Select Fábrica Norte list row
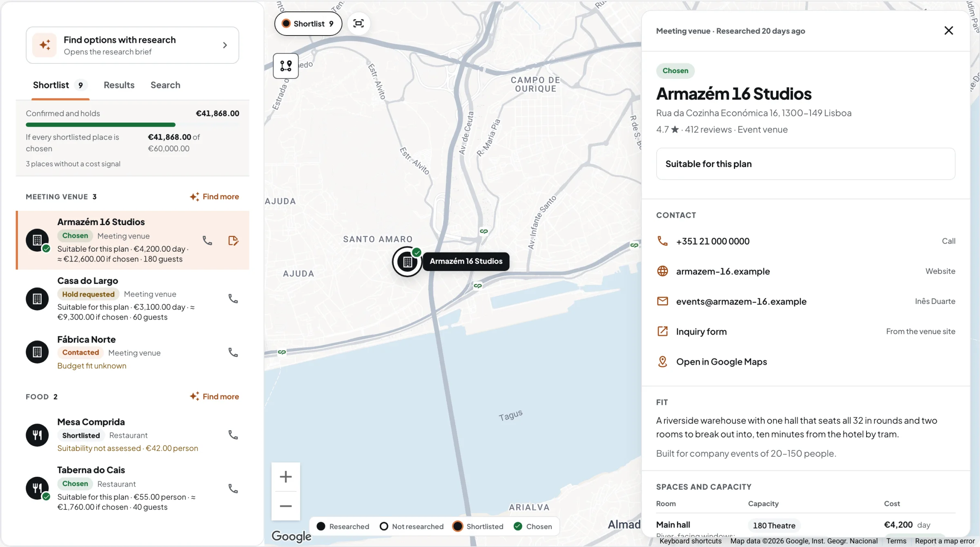The width and height of the screenshot is (980, 547). pos(132,352)
